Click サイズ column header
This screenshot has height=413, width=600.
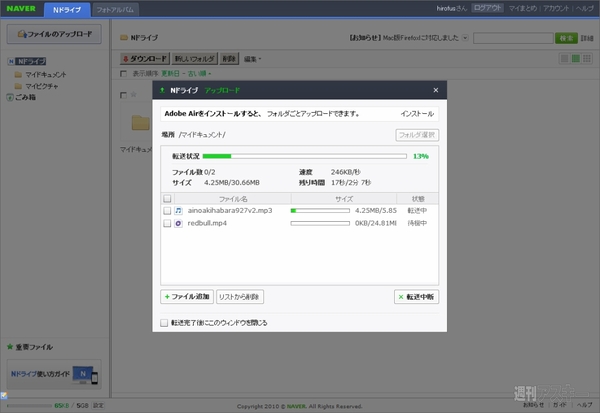click(x=344, y=199)
